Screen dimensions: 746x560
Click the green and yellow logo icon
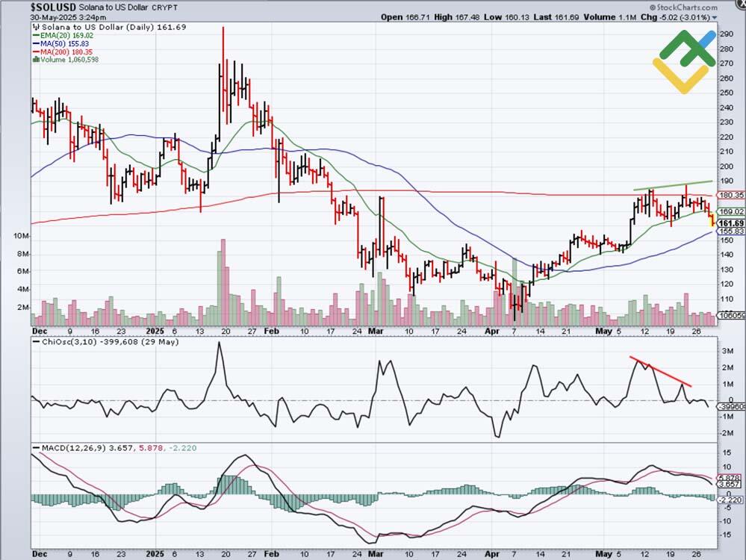[x=684, y=61]
